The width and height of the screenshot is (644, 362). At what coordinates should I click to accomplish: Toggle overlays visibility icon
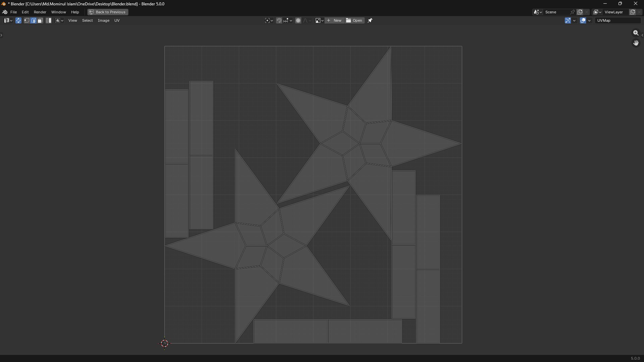pos(583,20)
